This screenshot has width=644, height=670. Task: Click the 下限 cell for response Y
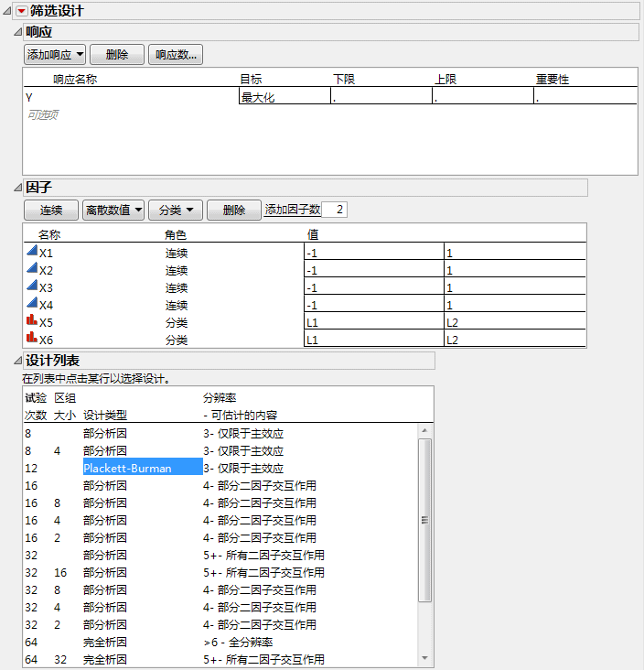381,96
